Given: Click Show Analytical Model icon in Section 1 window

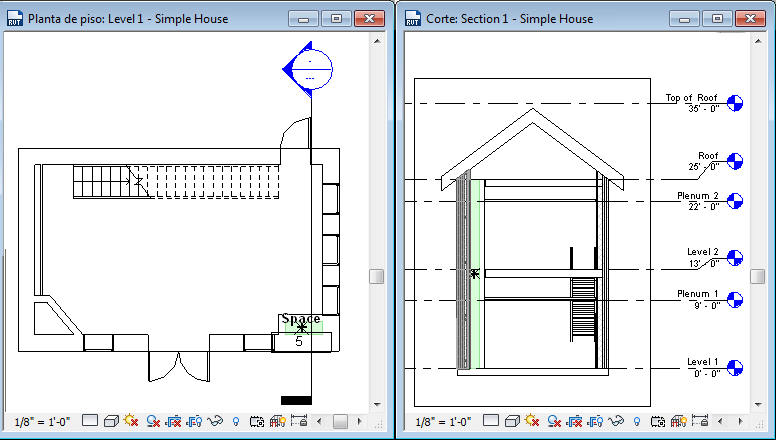Looking at the screenshot, I should 679,421.
